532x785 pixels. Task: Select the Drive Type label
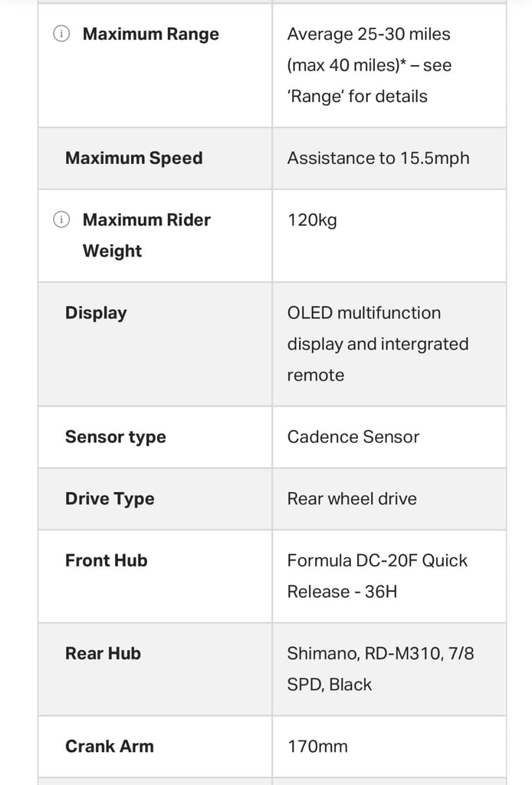pyautogui.click(x=110, y=499)
